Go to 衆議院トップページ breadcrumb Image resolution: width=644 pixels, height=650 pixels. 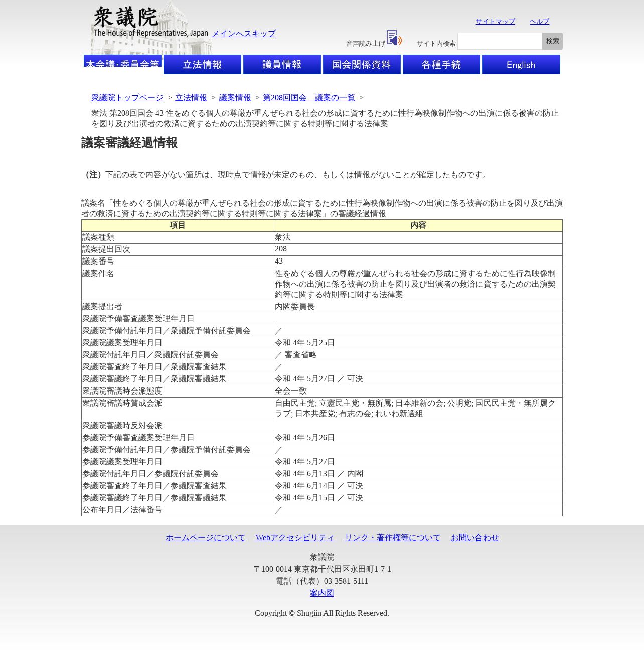coord(127,97)
